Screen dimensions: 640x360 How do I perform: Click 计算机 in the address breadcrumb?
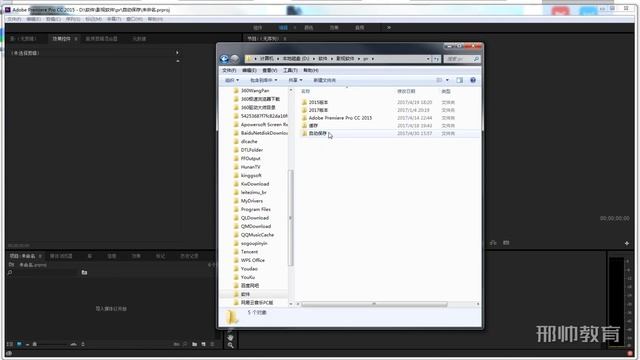[267, 59]
